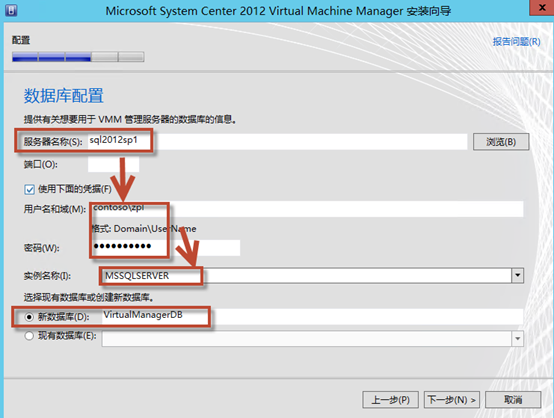The width and height of the screenshot is (554, 418).
Task: Click the 上一步(P) previous button
Action: point(390,400)
